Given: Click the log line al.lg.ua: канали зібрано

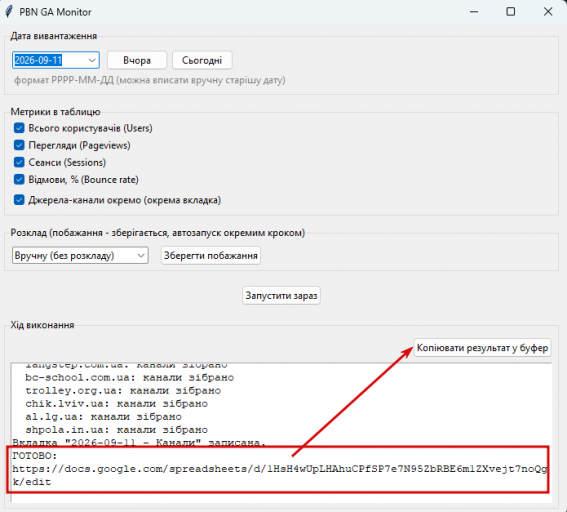Looking at the screenshot, I should pyautogui.click(x=103, y=417).
